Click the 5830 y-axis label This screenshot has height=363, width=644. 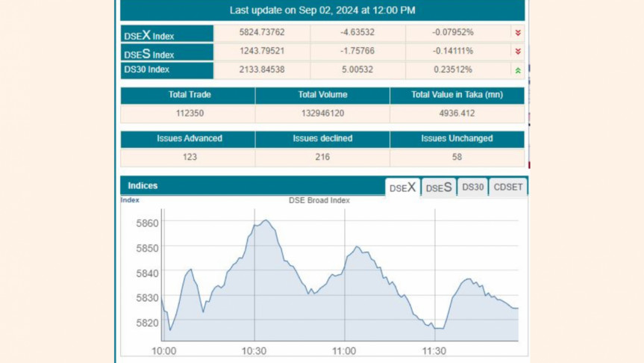147,298
